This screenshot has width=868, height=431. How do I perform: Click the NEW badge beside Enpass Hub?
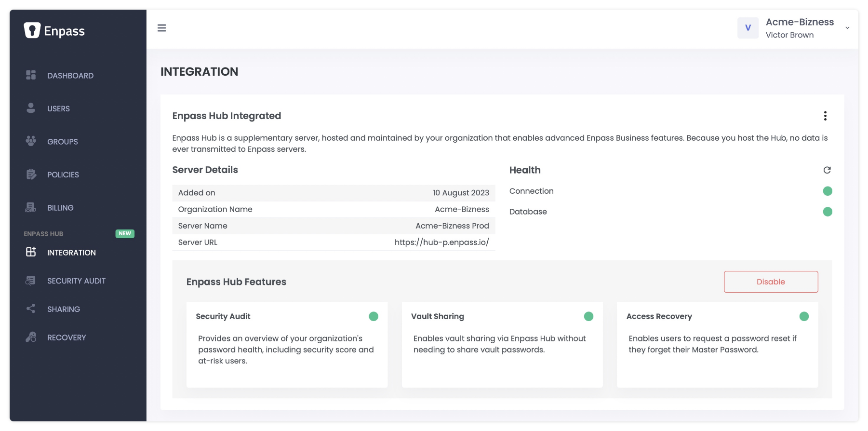coord(125,233)
